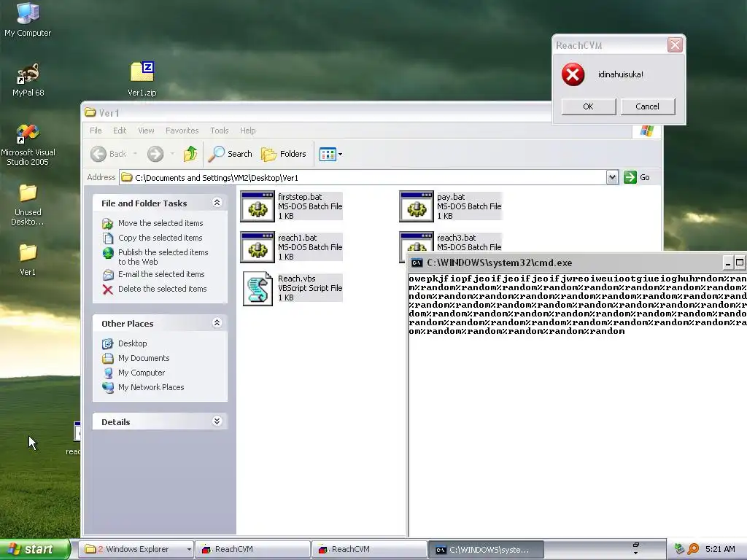Click Safely Remove Hardware tray icon
This screenshot has width=747, height=560.
[679, 549]
